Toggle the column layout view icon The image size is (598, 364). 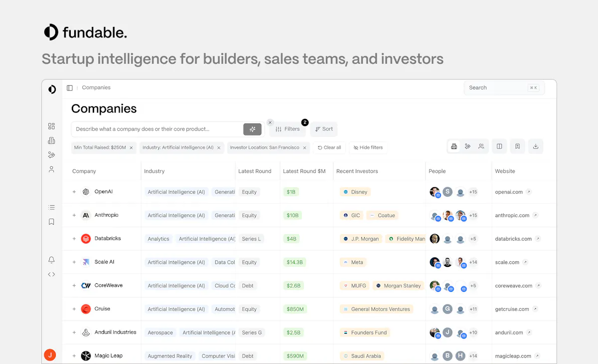point(499,146)
